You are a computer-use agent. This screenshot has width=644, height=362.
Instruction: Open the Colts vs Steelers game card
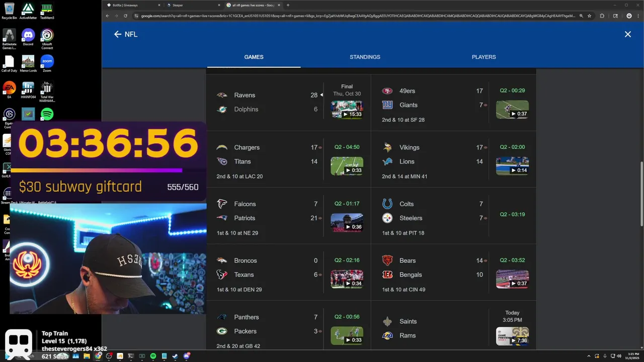click(x=454, y=216)
